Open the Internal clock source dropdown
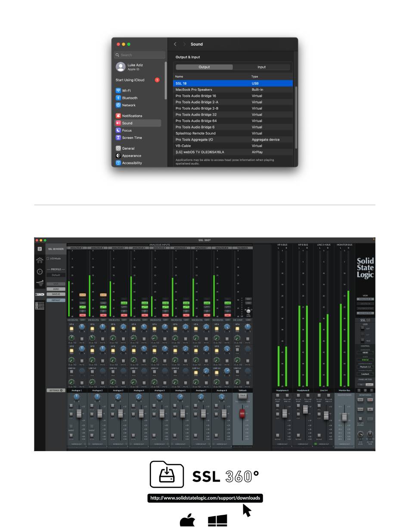 pos(365,360)
